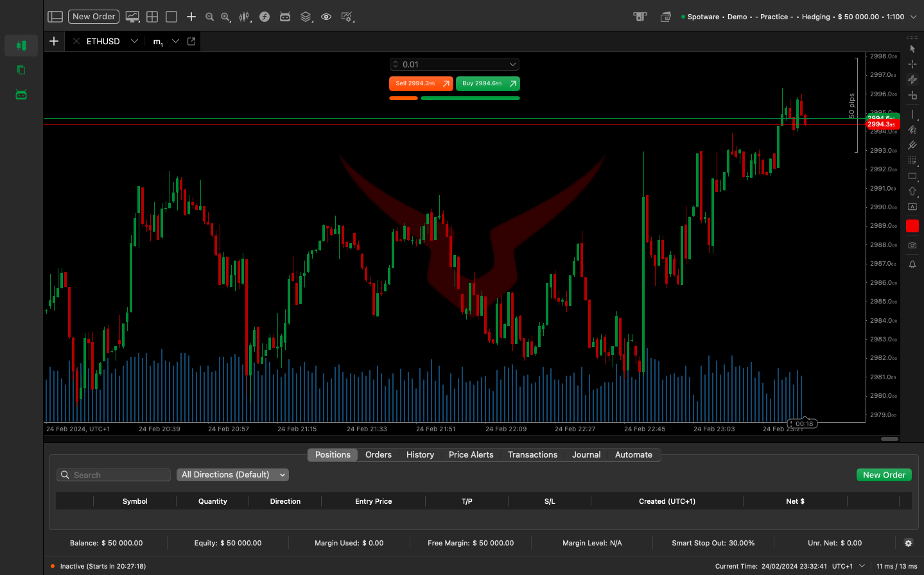Create a price alert with bell
Viewport: 924px width, 575px height.
[x=912, y=264]
